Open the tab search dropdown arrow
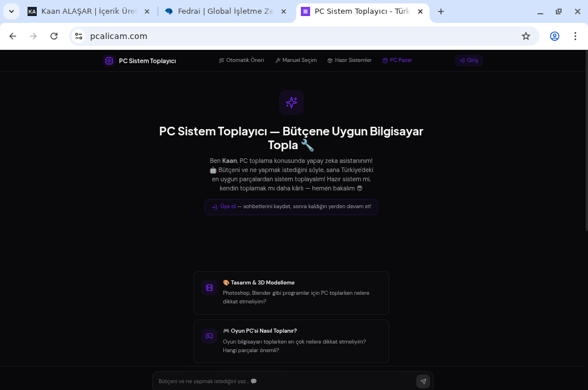588x390 pixels. pyautogui.click(x=10, y=11)
